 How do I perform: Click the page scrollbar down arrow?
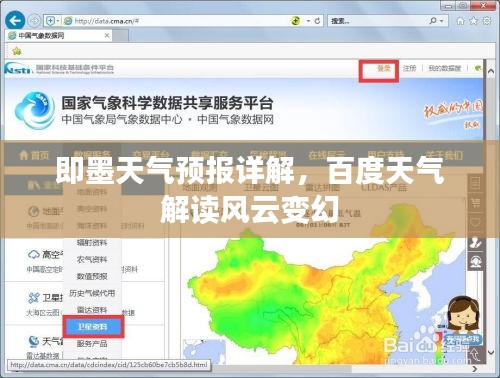pos(491,352)
